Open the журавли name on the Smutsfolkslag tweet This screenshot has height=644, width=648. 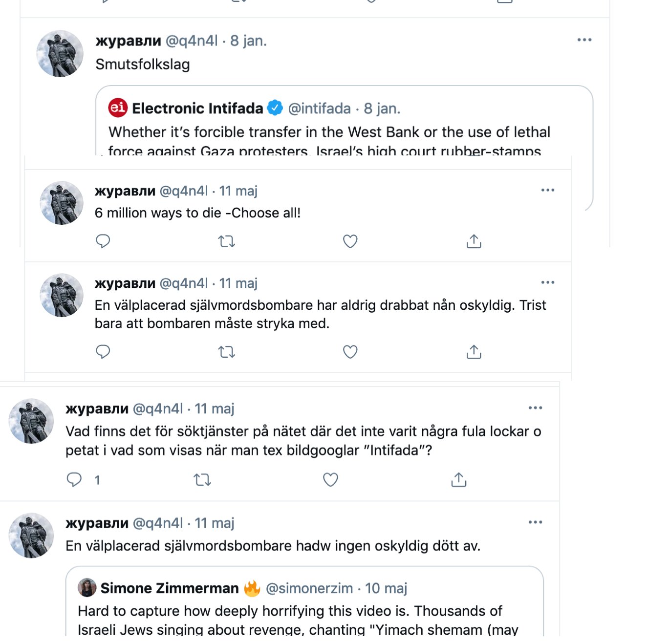coord(128,41)
